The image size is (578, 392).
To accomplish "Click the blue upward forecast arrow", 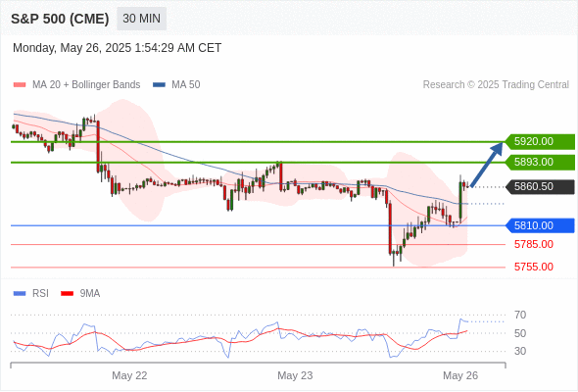I will point(487,165).
